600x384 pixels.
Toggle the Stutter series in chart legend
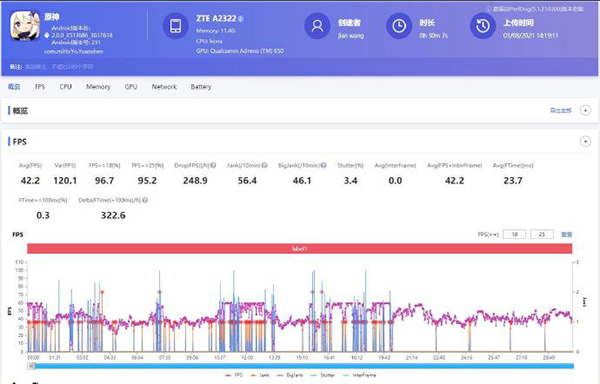click(323, 375)
